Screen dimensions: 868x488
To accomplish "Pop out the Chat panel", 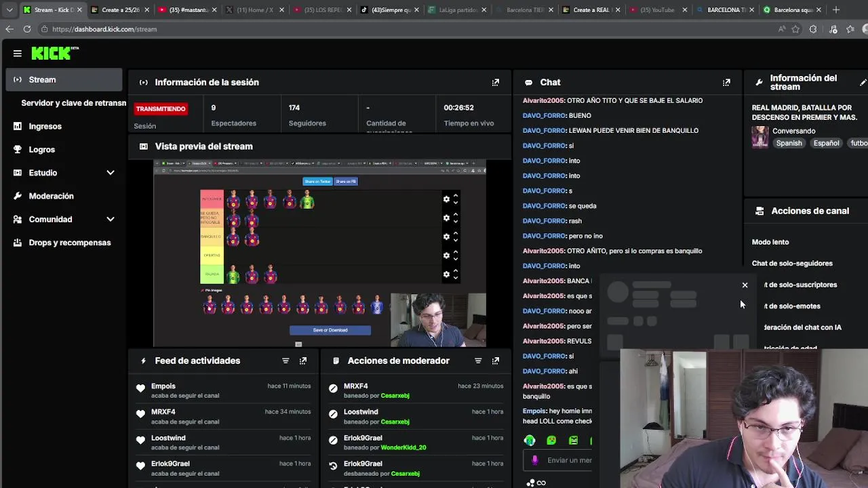I will [726, 83].
